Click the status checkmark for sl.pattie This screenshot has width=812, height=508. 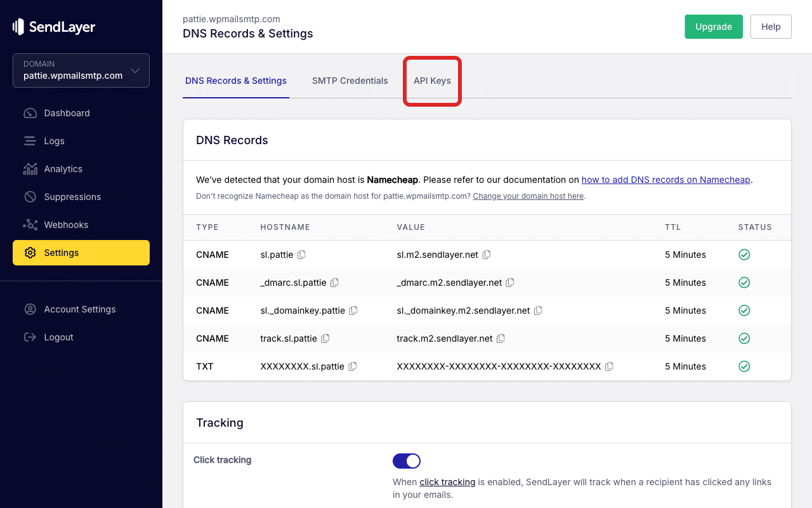click(x=744, y=255)
